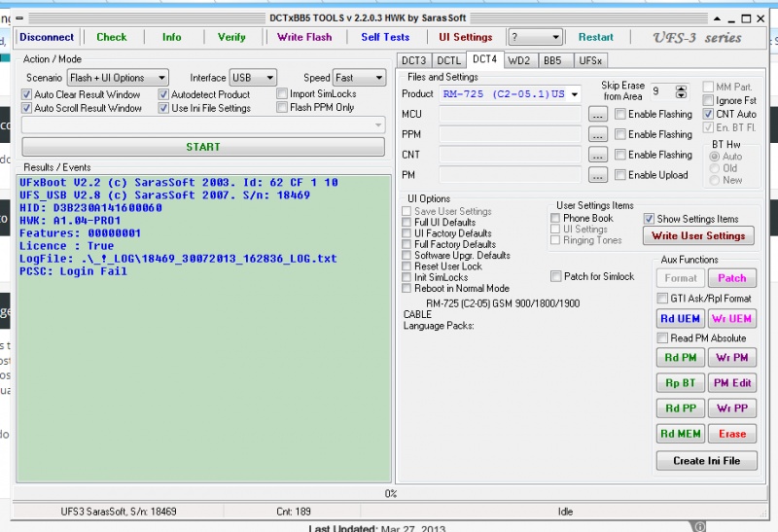Click Rd MEM button
778x532 pixels.
pos(680,434)
